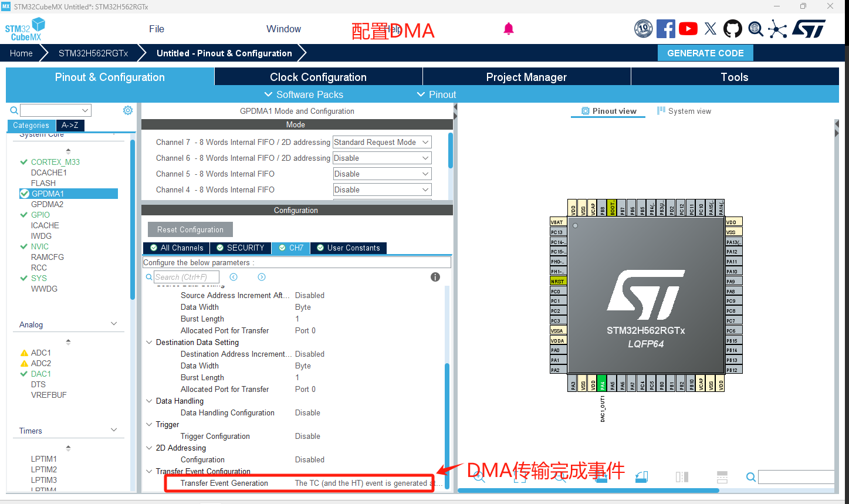Click the sort arrows above LPTIM1 list

coord(68,448)
